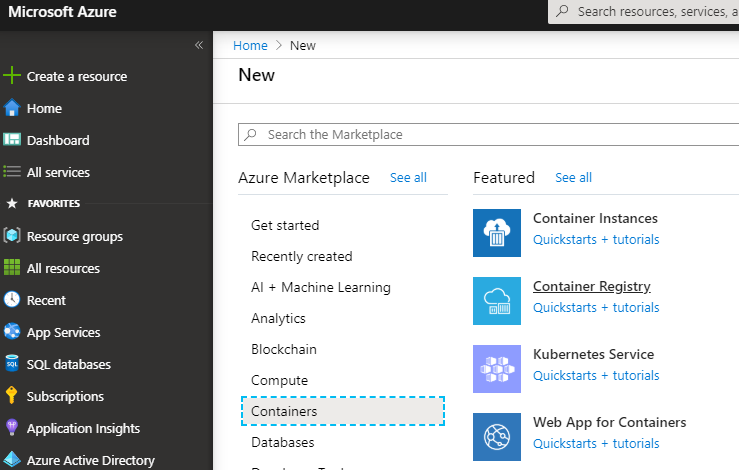739x470 pixels.
Task: Select the Blockchain category
Action: [x=284, y=349]
